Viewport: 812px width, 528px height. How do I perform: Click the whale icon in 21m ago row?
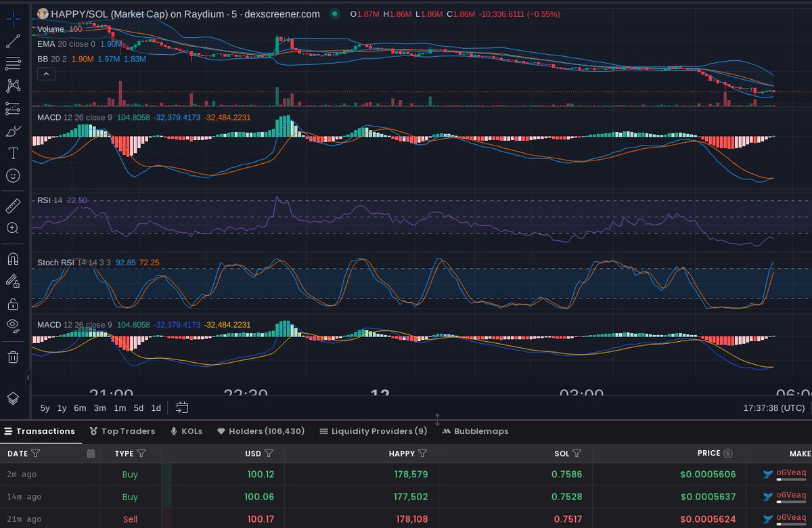pyautogui.click(x=768, y=519)
